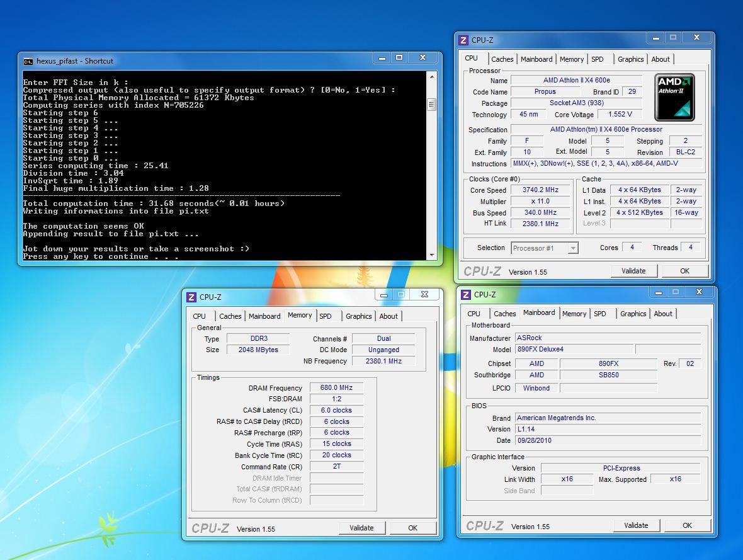The image size is (743, 560).
Task: Close the Mainboard CPU-Z window
Action: 699,292
